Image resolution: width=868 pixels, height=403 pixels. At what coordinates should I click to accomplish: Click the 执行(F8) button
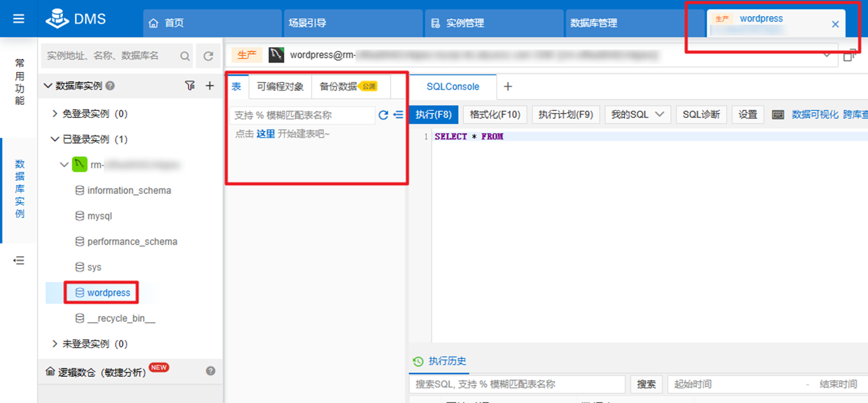434,115
